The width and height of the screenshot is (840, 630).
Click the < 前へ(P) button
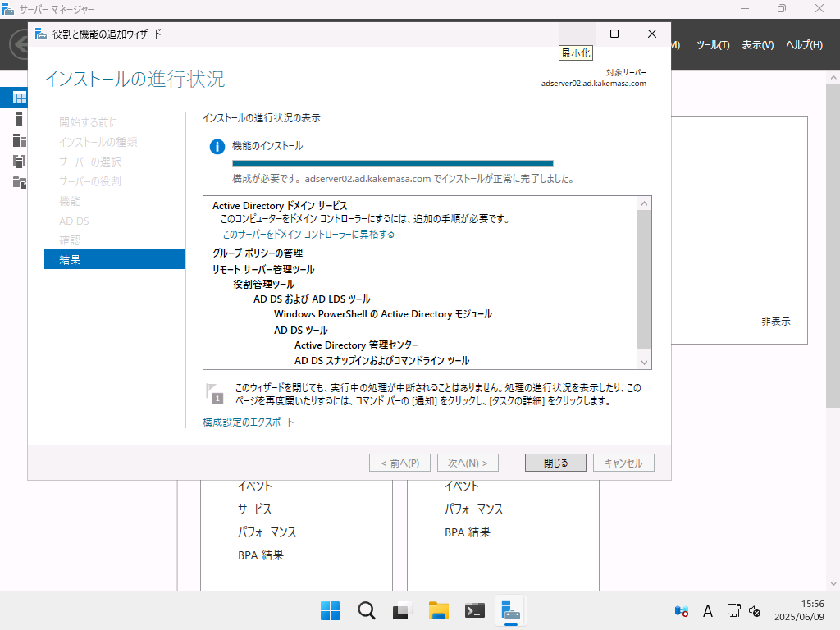coord(399,463)
